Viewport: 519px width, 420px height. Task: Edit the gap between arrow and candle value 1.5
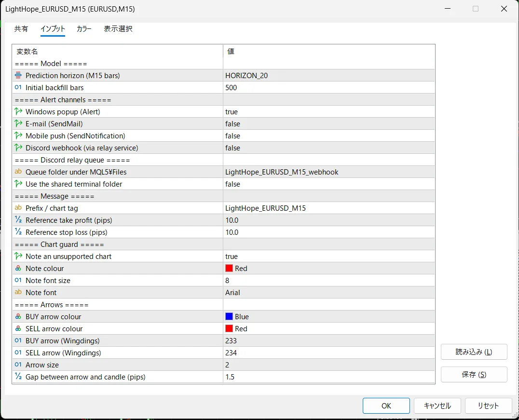(x=328, y=377)
